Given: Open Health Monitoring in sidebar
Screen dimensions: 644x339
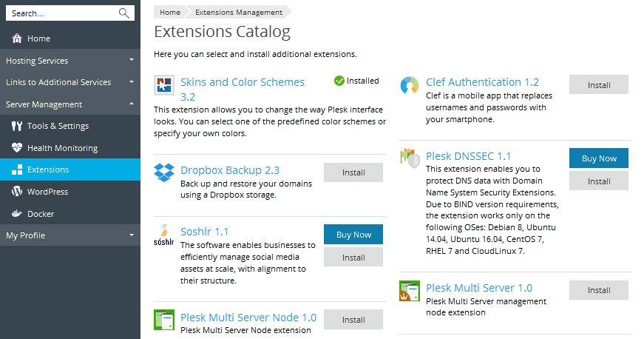Looking at the screenshot, I should click(x=62, y=148).
